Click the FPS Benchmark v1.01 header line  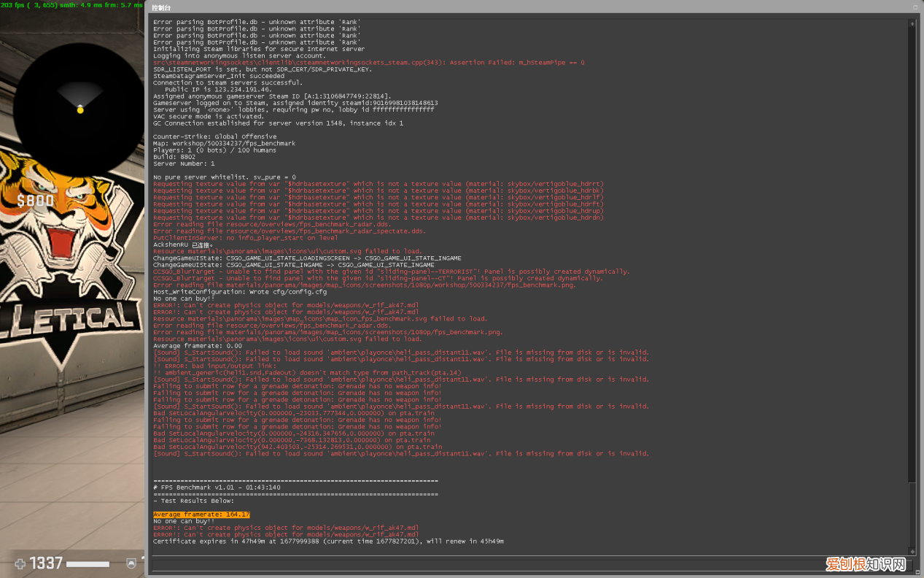(x=217, y=488)
